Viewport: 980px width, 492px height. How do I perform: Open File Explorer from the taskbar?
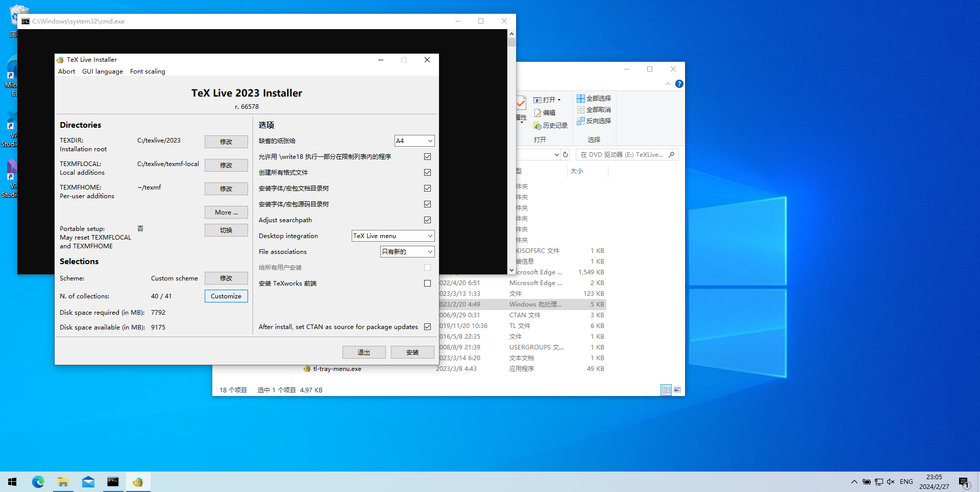(63, 482)
